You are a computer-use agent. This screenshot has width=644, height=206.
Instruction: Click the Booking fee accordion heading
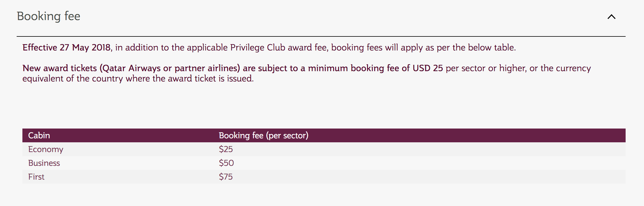pyautogui.click(x=49, y=16)
